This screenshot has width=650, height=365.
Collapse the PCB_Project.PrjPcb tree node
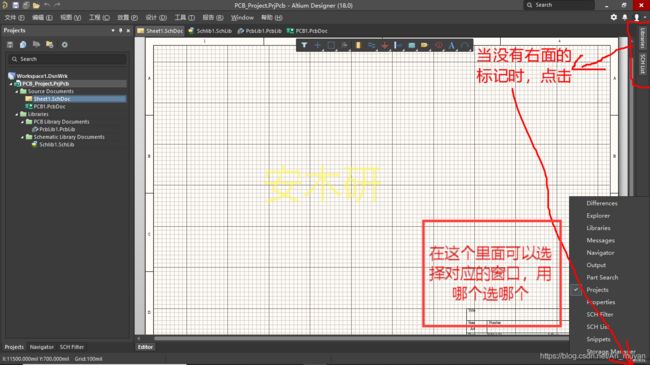coord(11,84)
